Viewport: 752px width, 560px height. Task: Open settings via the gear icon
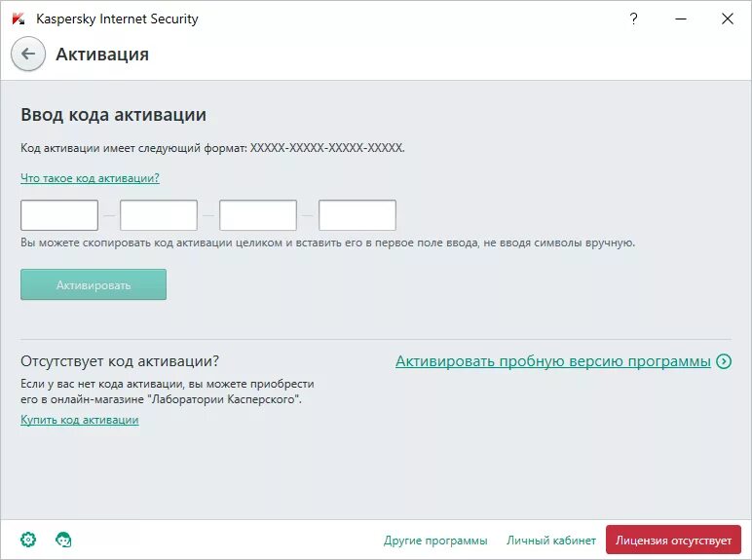coord(28,540)
